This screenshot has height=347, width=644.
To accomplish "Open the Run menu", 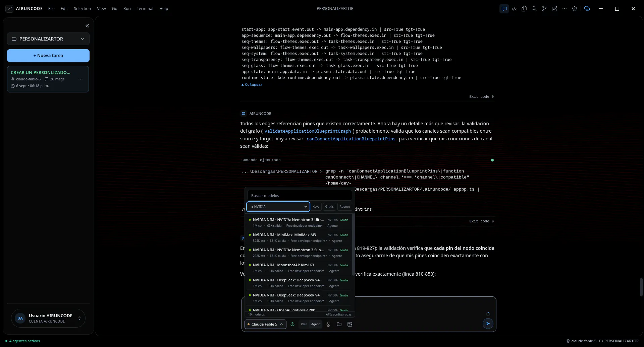I will 127,9.
